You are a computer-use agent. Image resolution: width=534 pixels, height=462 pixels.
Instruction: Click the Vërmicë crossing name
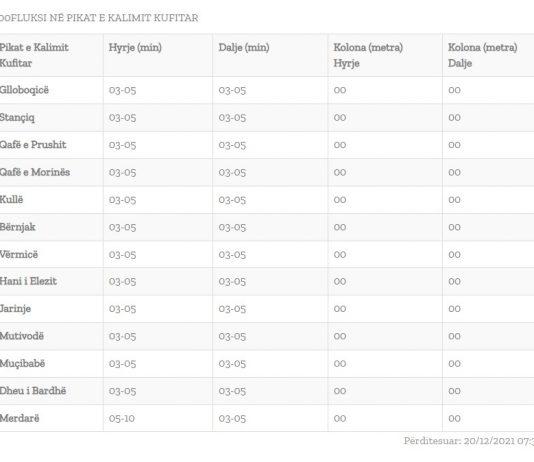[x=19, y=254]
